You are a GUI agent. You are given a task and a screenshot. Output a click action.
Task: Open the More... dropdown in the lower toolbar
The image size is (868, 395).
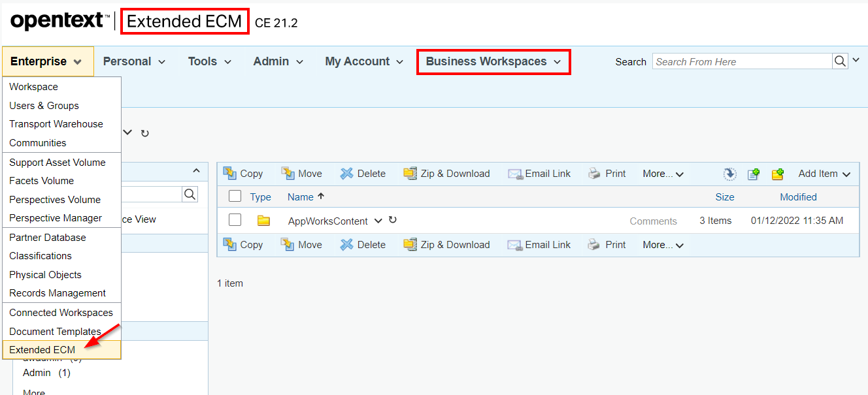tap(663, 245)
